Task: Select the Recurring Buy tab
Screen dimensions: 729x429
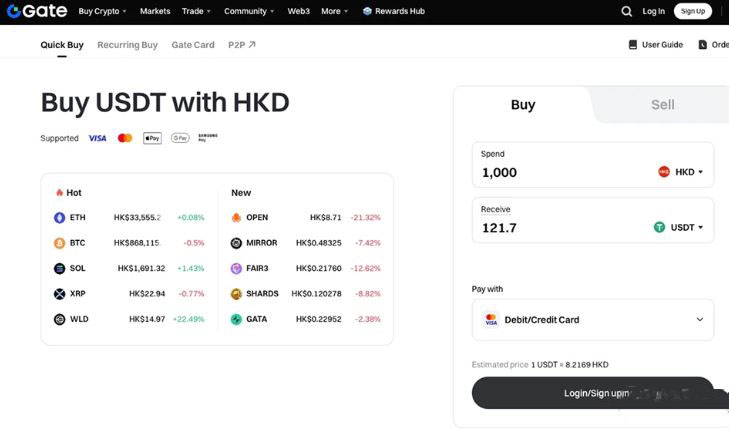Action: point(127,45)
